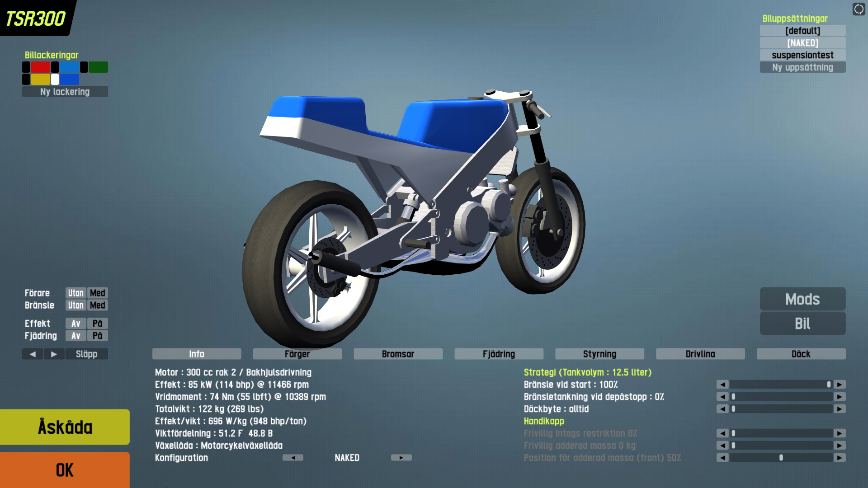
Task: Click the circular icon in top-right corner
Action: 859,9
